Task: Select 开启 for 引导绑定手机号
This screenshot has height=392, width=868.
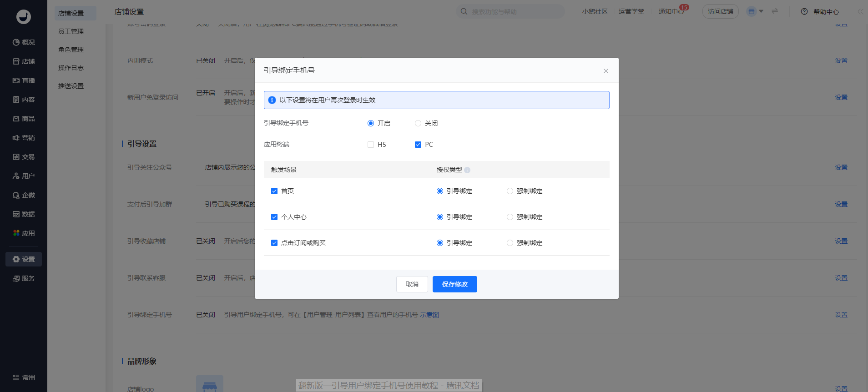Action: tap(371, 123)
